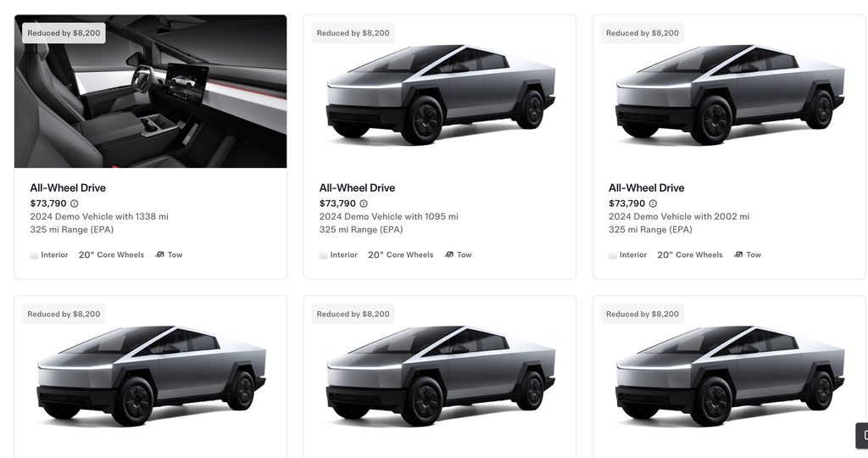The height and width of the screenshot is (458, 868).
Task: Open All-Wheel Drive listing with 1095 mi
Action: [357, 187]
